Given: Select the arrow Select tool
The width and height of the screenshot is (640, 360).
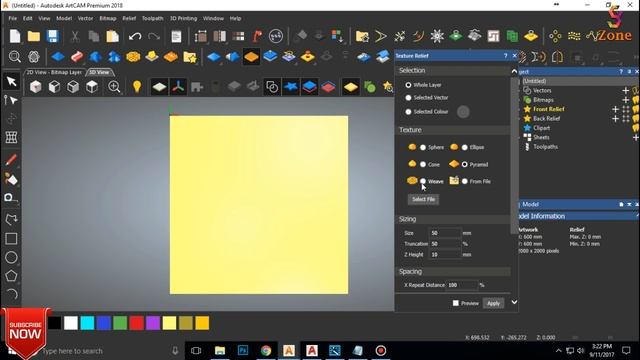Looking at the screenshot, I should [x=11, y=82].
